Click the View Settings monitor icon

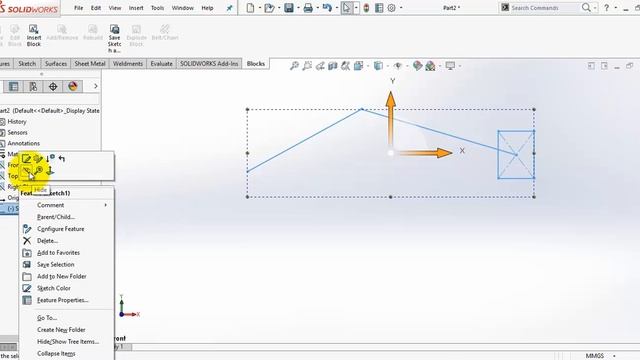click(450, 66)
